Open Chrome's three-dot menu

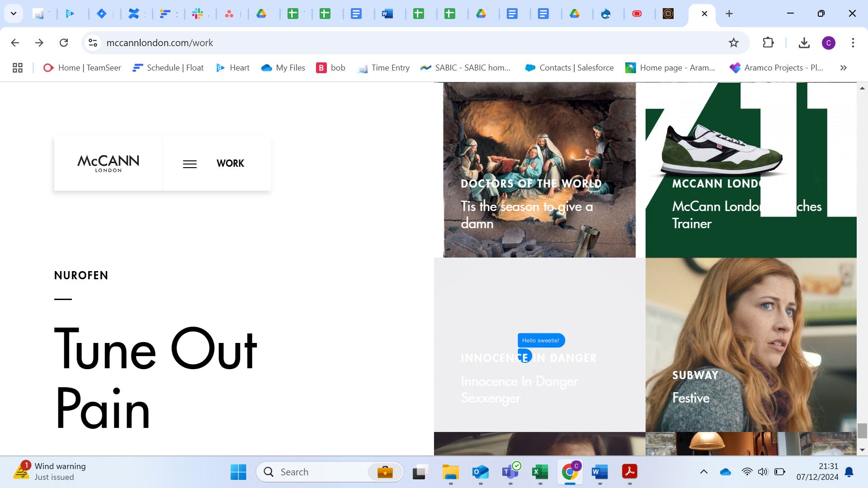tap(853, 42)
